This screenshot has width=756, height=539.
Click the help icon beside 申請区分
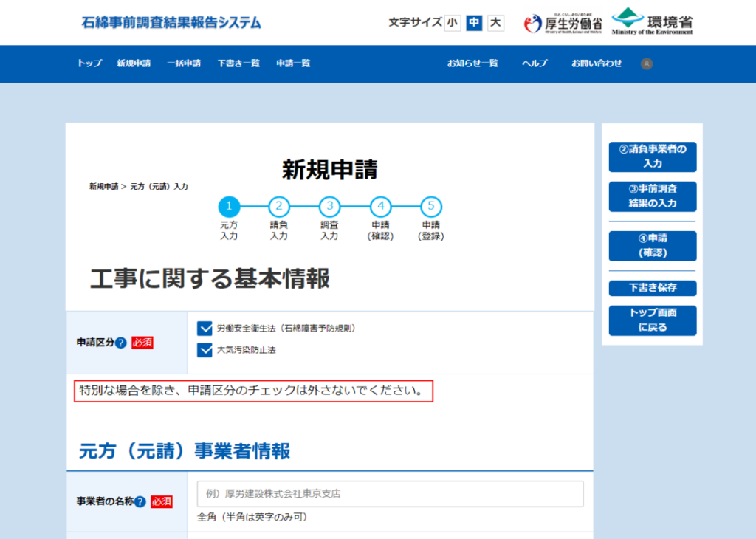pyautogui.click(x=121, y=343)
